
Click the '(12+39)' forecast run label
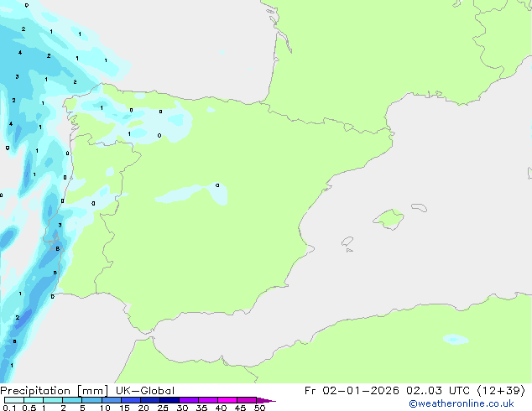(x=501, y=391)
